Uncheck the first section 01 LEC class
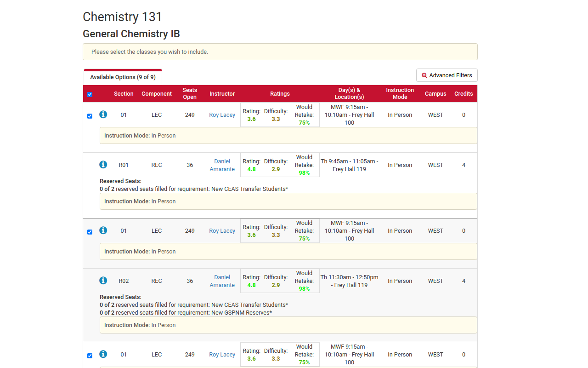 point(90,116)
